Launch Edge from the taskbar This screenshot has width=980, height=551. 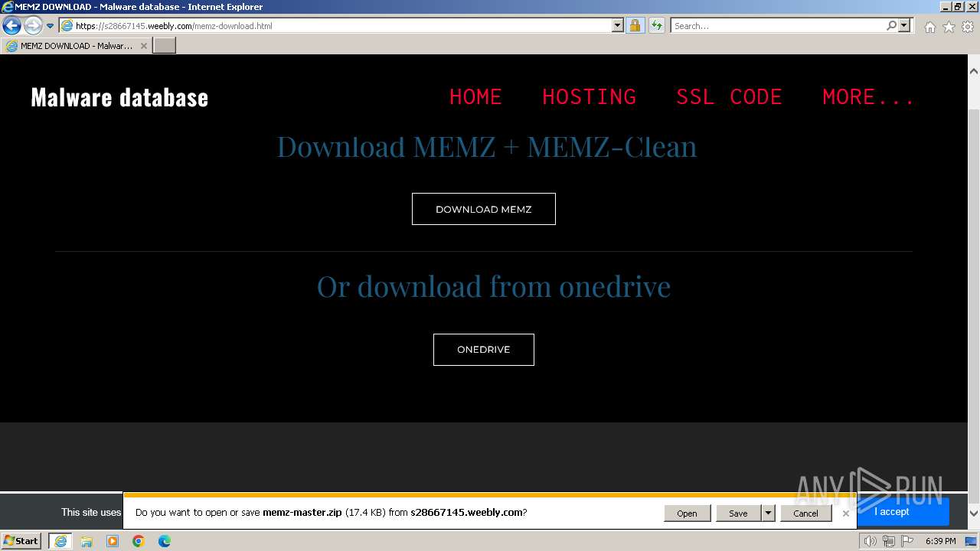(165, 541)
